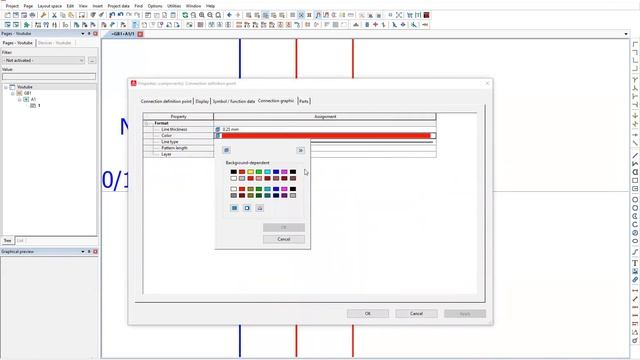Click the wrench settings icon in the top toolbar
This screenshot has width=640, height=360.
[43, 15]
